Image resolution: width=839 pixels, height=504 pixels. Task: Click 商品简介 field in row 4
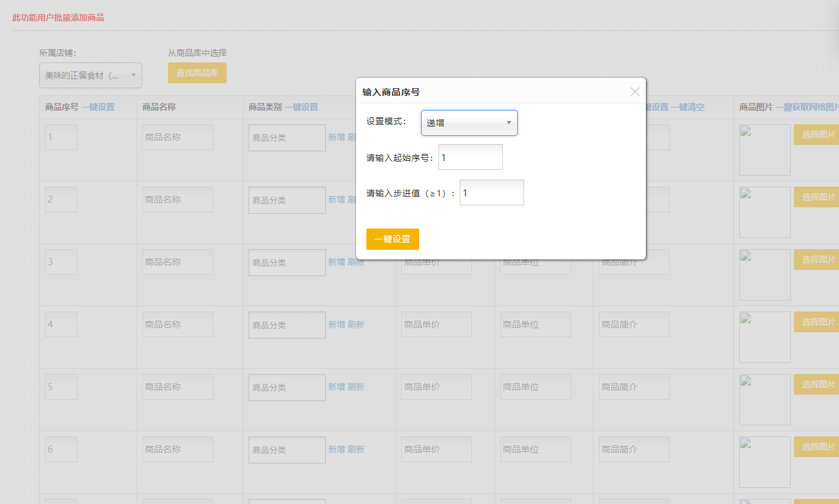[x=634, y=324]
